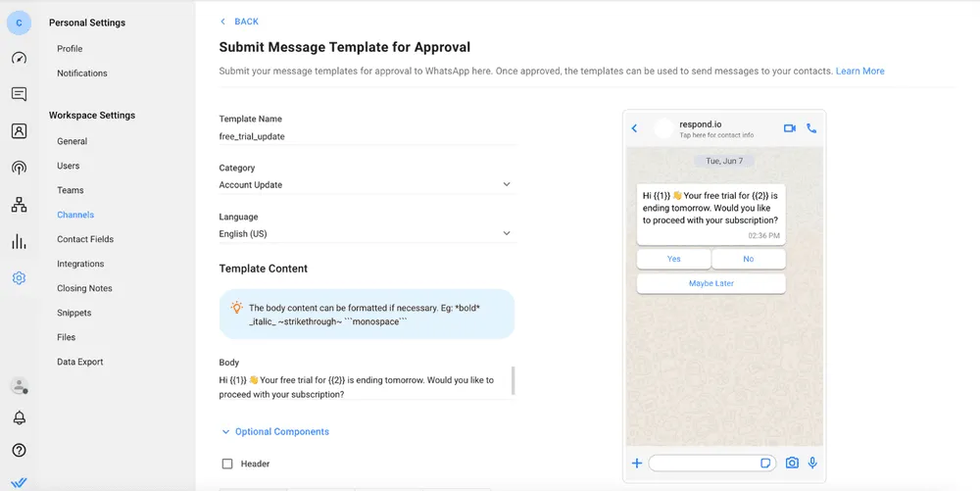
Task: Click the Template Name input field
Action: [367, 136]
